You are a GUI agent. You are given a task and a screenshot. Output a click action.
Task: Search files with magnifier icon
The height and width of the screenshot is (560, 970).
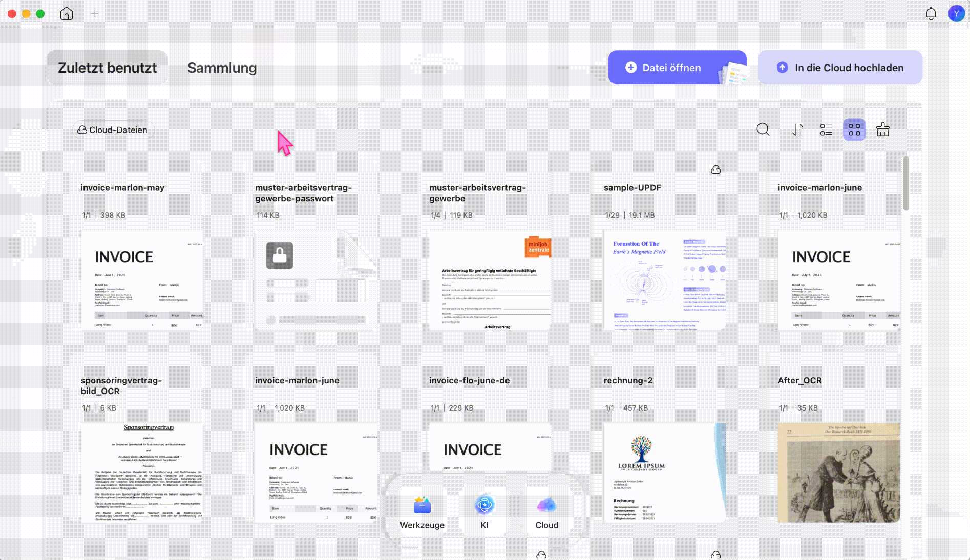click(x=763, y=130)
